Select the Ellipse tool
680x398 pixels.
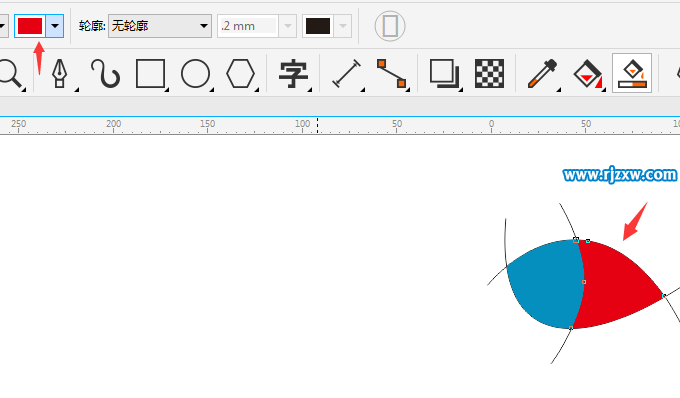196,74
